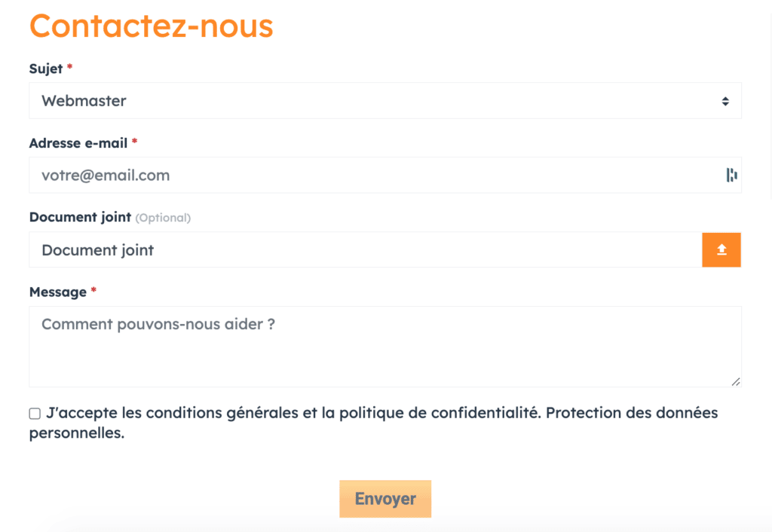The height and width of the screenshot is (532, 772).
Task: Click the red asterisk beside Sujet
Action: point(70,66)
